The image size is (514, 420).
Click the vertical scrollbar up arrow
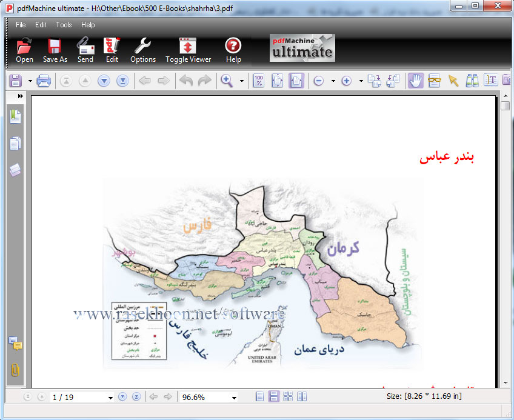click(x=506, y=95)
